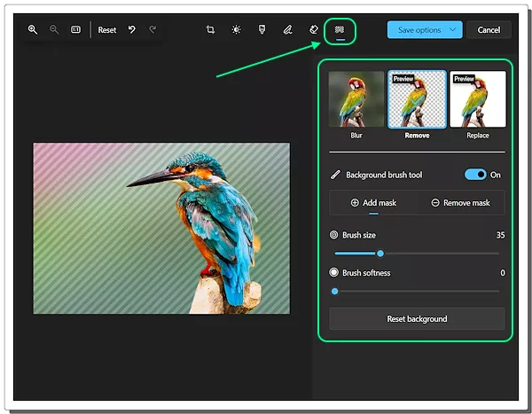The width and height of the screenshot is (532, 414).
Task: Click the zoom in magnifier icon
Action: tap(33, 29)
